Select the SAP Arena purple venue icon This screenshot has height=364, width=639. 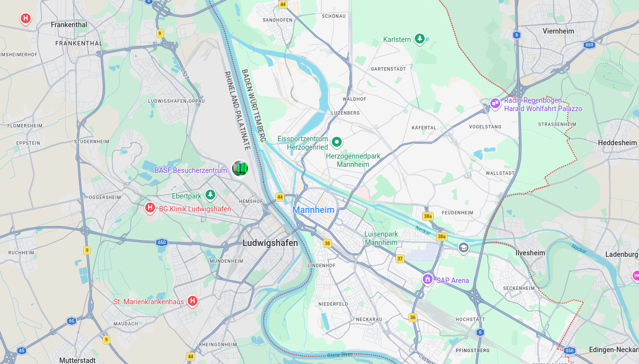point(428,280)
